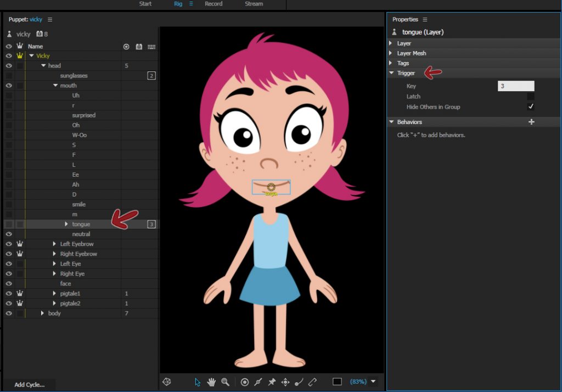Pick the Zoom magnifier tool
This screenshot has width=562, height=392.
point(225,382)
